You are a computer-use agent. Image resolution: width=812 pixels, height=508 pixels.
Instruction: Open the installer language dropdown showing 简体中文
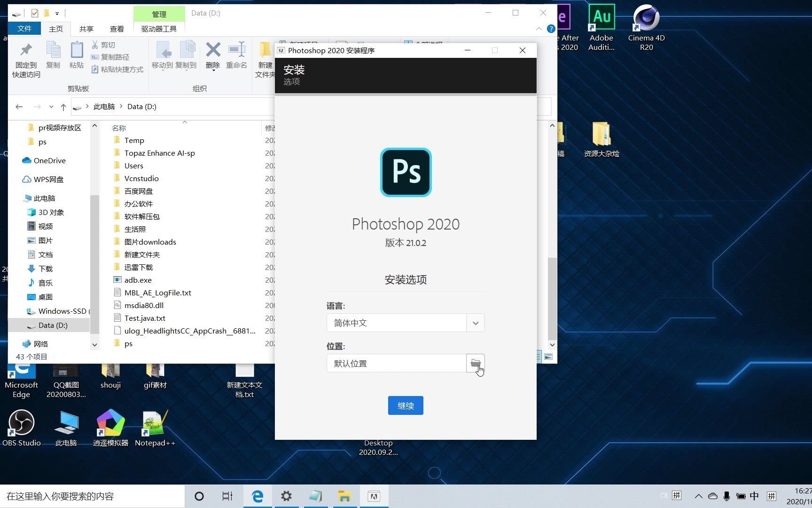pos(475,323)
